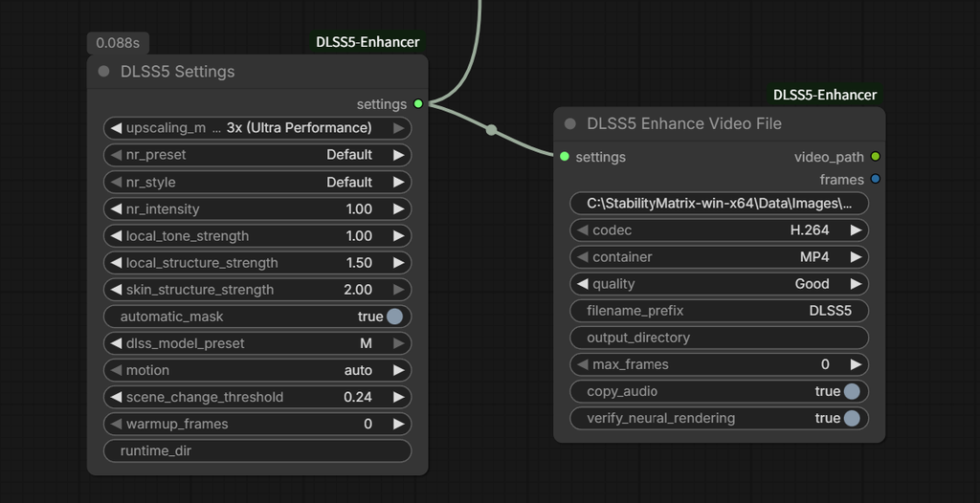
Task: Decrease skin_structure_strength with its left arrow
Action: (x=116, y=290)
